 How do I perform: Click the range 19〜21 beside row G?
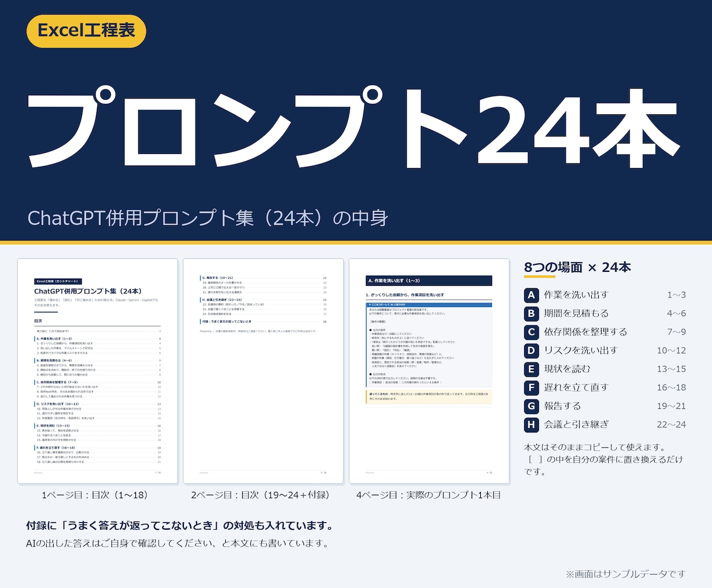coord(672,406)
